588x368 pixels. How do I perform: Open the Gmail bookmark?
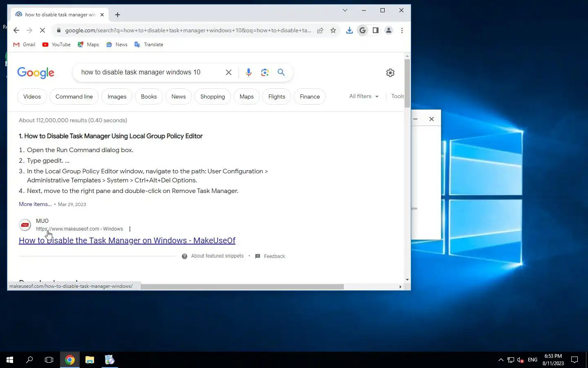tap(24, 45)
